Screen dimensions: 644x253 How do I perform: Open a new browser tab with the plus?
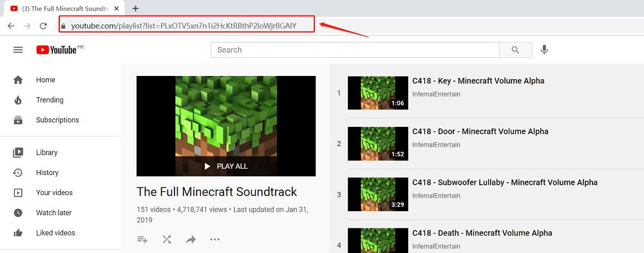pos(135,8)
